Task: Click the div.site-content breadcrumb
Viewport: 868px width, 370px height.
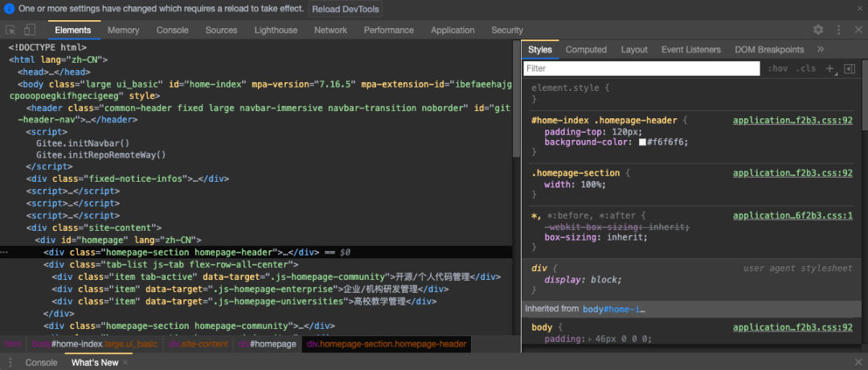Action: (x=199, y=344)
